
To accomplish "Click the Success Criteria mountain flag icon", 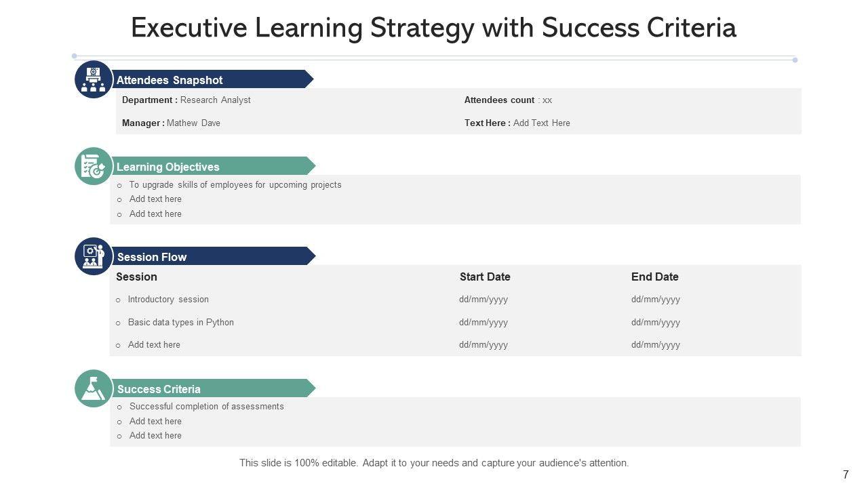I will 94,388.
